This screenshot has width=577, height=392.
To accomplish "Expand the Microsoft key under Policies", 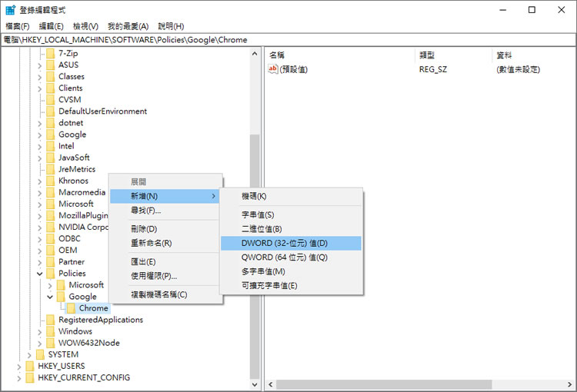I will coord(50,286).
